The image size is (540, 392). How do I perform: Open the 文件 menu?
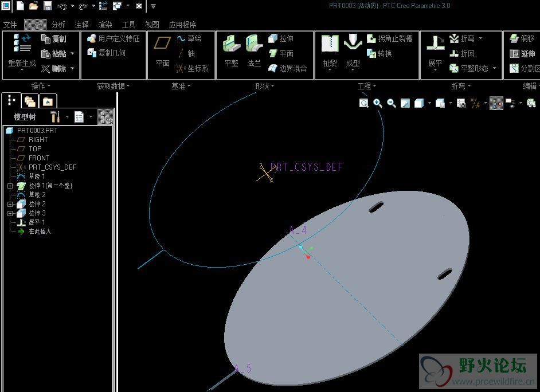pyautogui.click(x=10, y=25)
